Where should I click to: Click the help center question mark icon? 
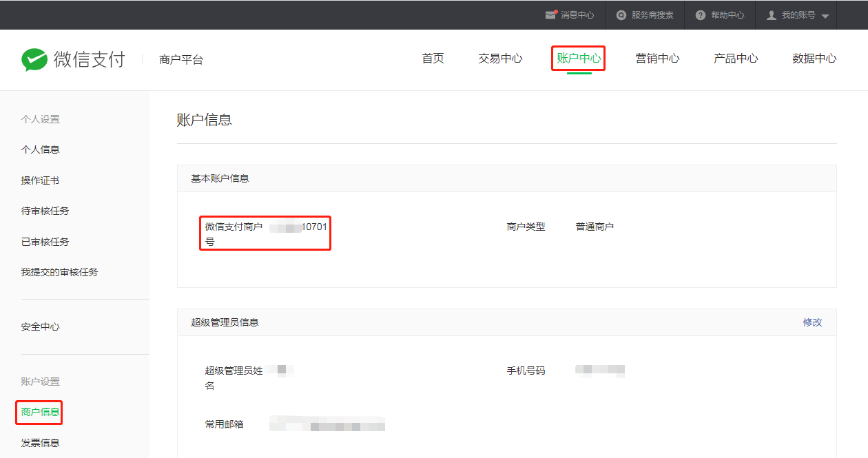pyautogui.click(x=701, y=15)
